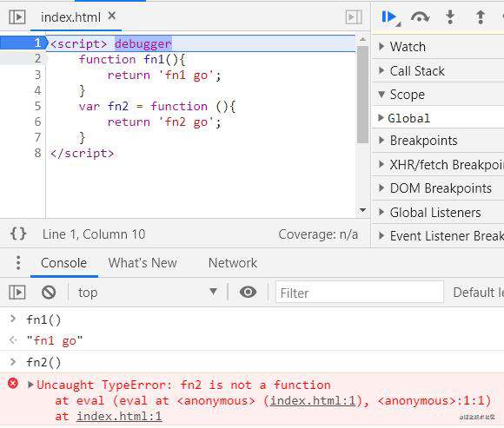Image resolution: width=504 pixels, height=428 pixels.
Task: Set breakpoint on line number 5
Action: point(37,106)
